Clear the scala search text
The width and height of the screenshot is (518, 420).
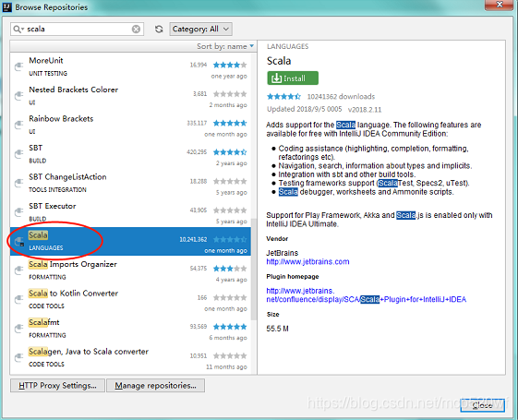pos(136,29)
